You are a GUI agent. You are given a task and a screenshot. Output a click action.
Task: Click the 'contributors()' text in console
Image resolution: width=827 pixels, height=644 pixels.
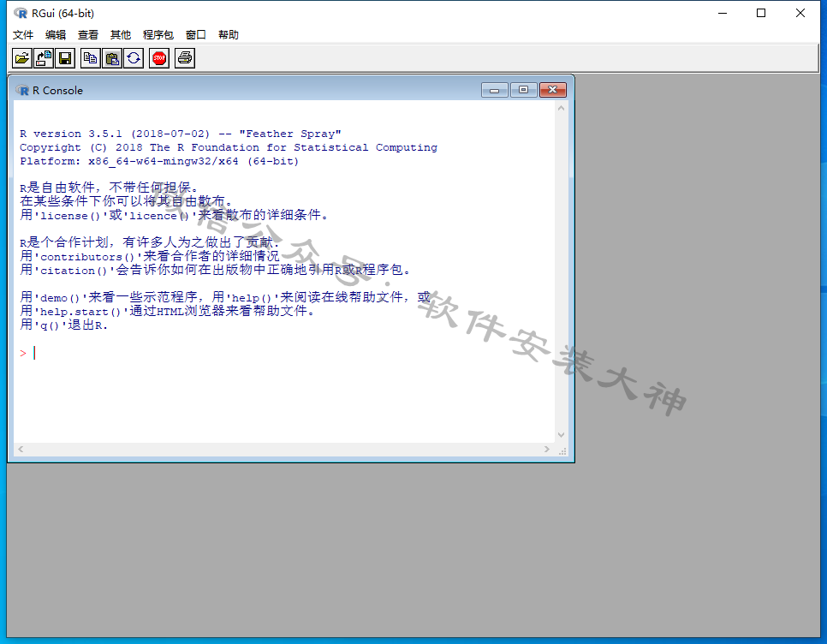coord(87,258)
